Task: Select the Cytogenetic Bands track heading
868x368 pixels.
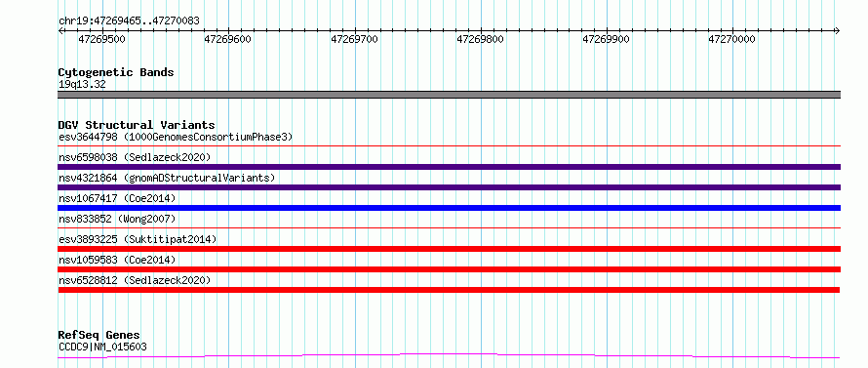Action: point(116,72)
